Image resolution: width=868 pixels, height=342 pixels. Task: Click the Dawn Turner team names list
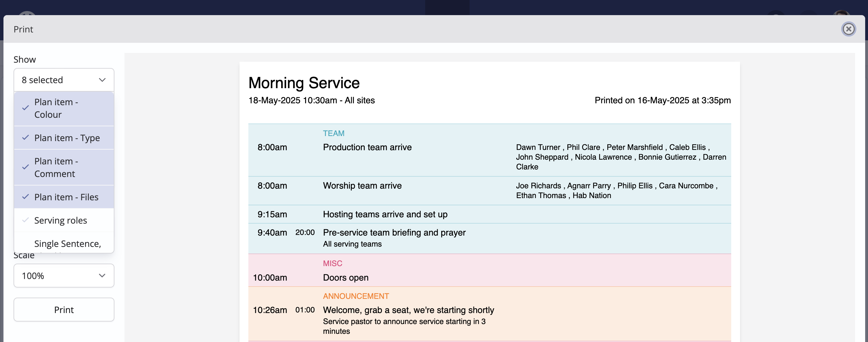coord(621,157)
